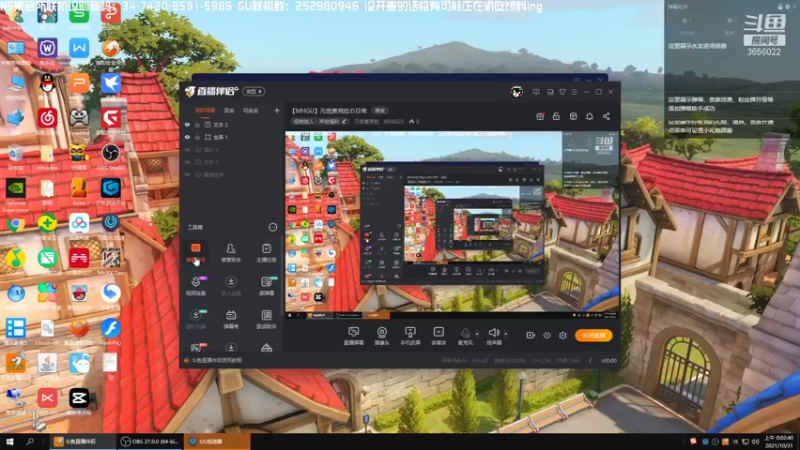Screen dimensions: 800x450
Task: Open the 房管助手 tool
Action: (x=231, y=253)
